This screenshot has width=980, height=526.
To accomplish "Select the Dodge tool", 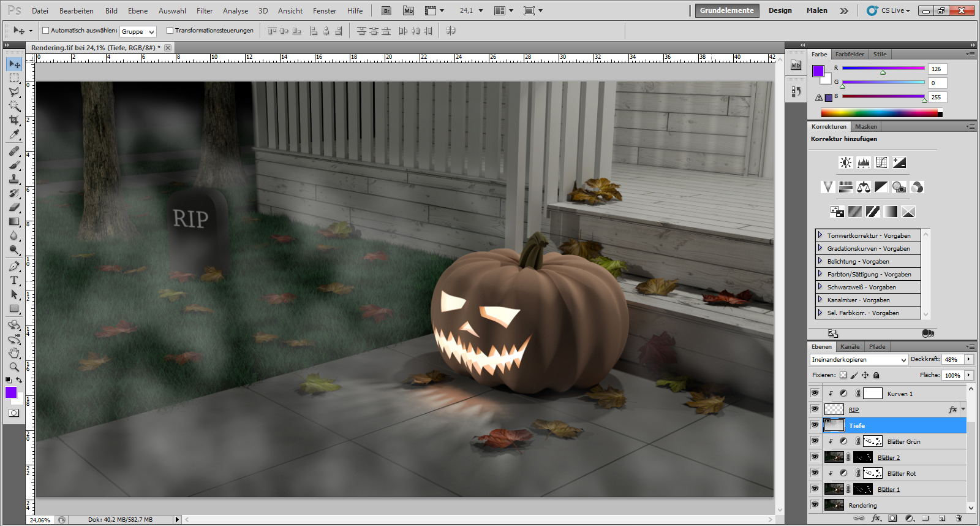I will pos(14,250).
